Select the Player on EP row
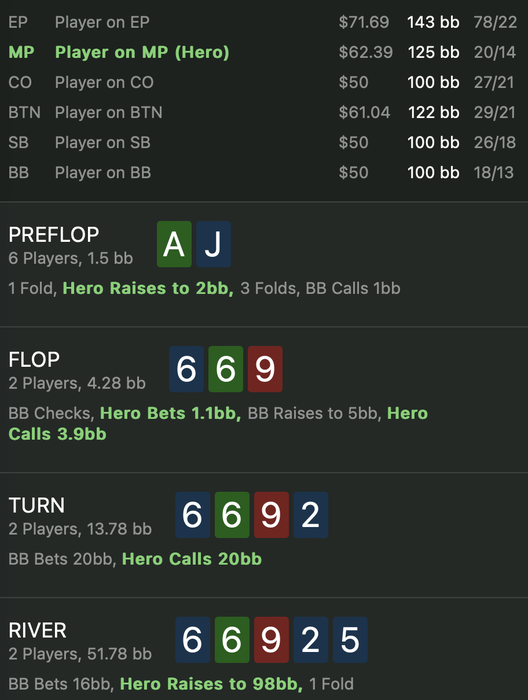528x700 pixels. click(x=263, y=22)
